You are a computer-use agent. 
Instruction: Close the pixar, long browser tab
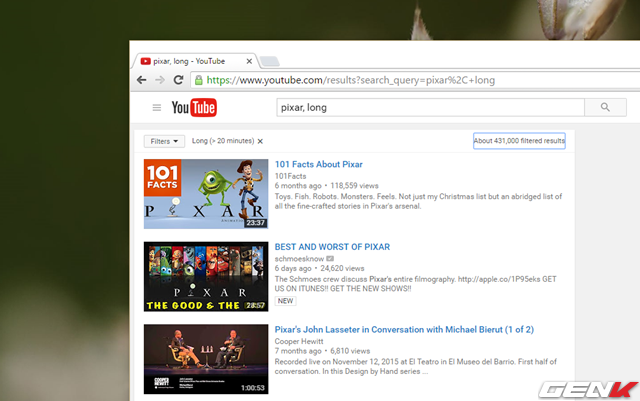point(247,61)
